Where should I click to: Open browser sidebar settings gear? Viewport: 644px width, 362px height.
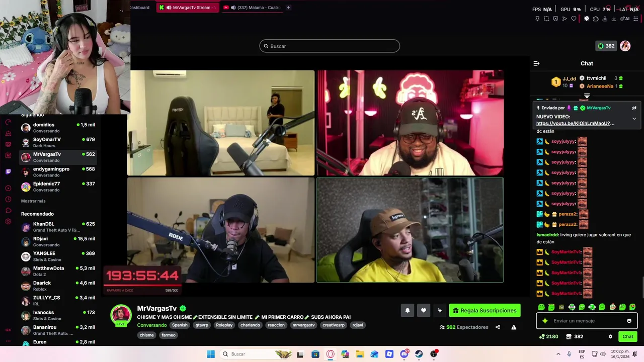[8, 221]
